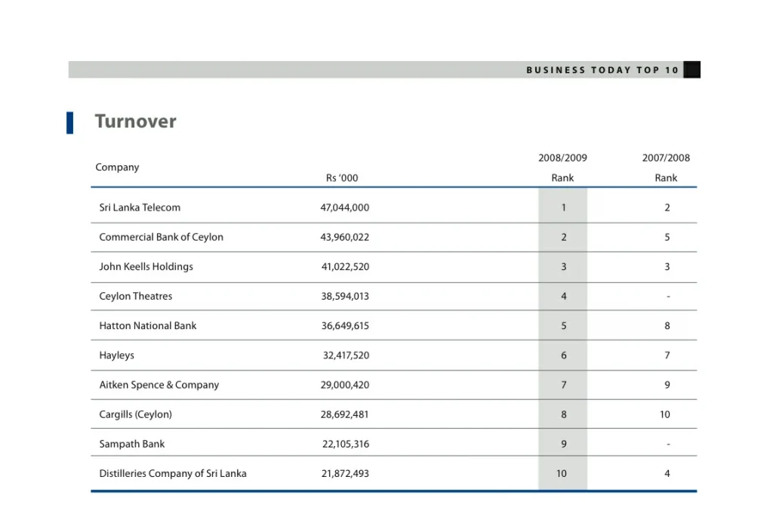This screenshot has height=532, width=773.
Task: Select the Sri Lanka Telecom turnover value 47,044,000
Action: point(345,208)
